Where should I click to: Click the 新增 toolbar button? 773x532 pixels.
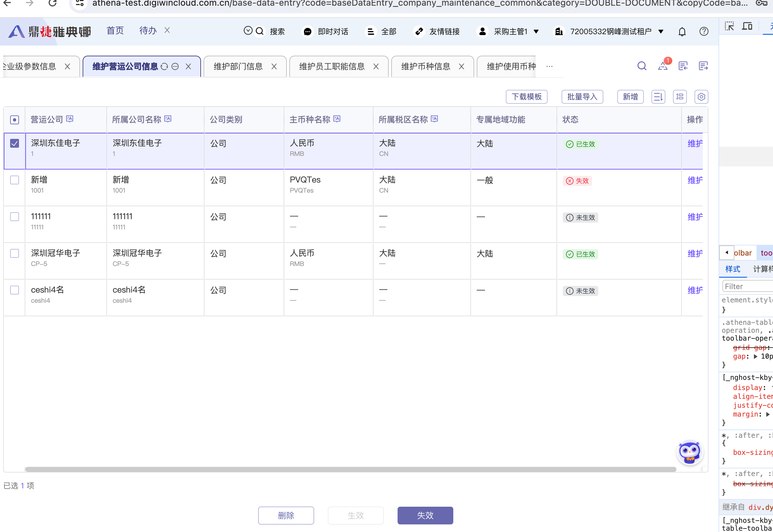[x=630, y=97]
